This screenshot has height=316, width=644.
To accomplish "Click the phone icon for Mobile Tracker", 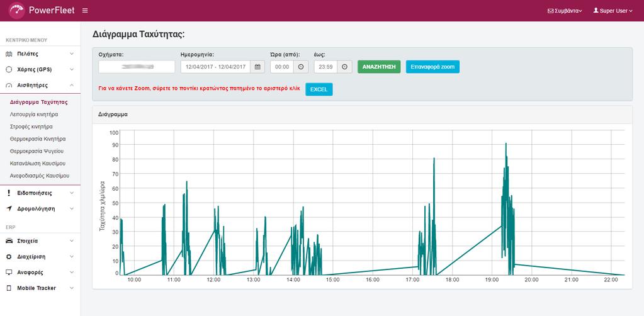I will [x=9, y=288].
